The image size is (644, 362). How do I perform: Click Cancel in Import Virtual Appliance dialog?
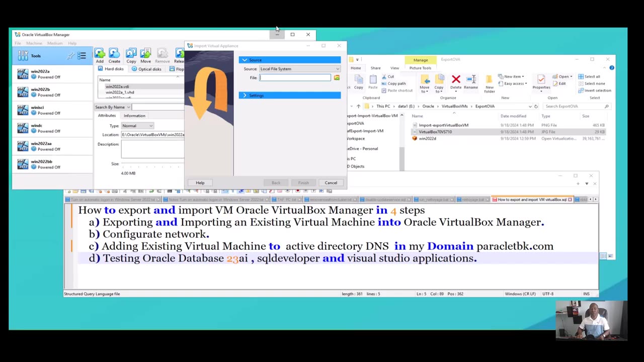(x=331, y=183)
